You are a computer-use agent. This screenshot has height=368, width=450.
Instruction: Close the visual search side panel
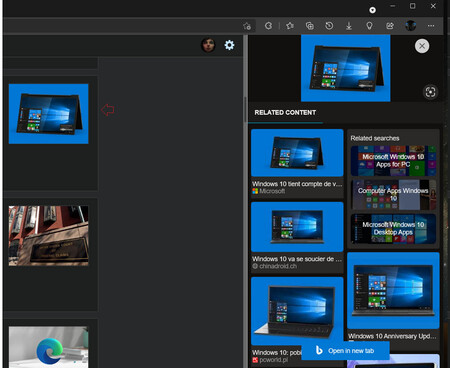422,46
